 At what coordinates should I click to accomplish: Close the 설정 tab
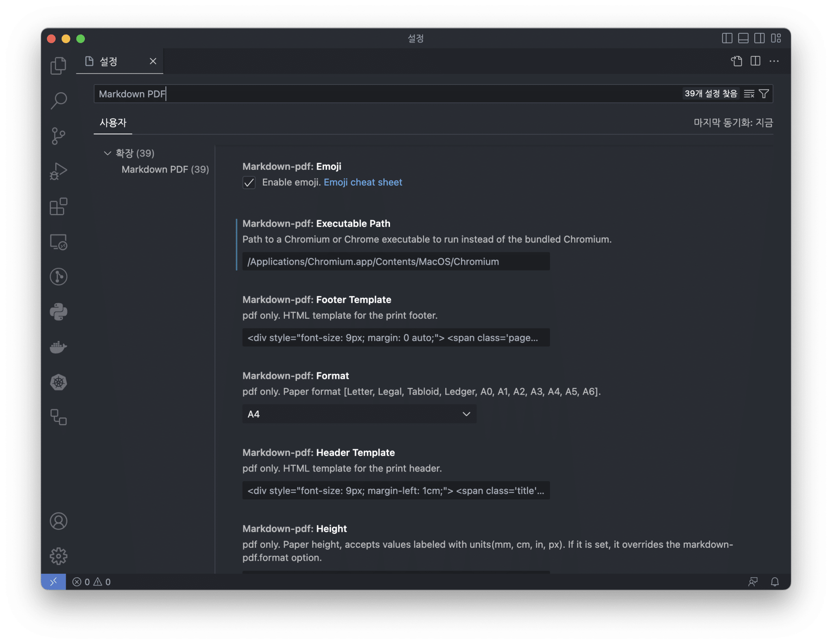click(153, 61)
